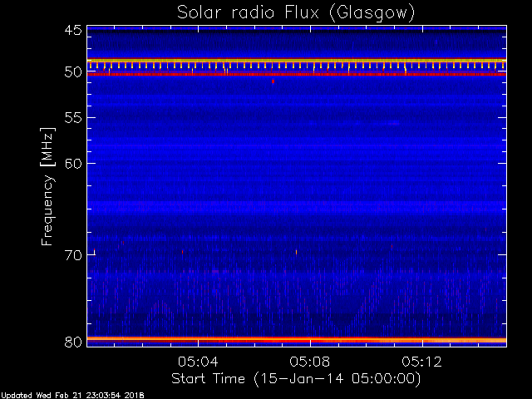Select the 05:04 time axis label
Viewport: 532px width, 399px height.
pos(198,362)
